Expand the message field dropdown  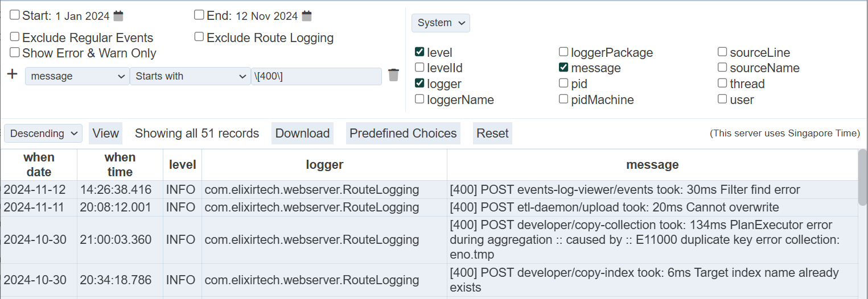tap(77, 76)
